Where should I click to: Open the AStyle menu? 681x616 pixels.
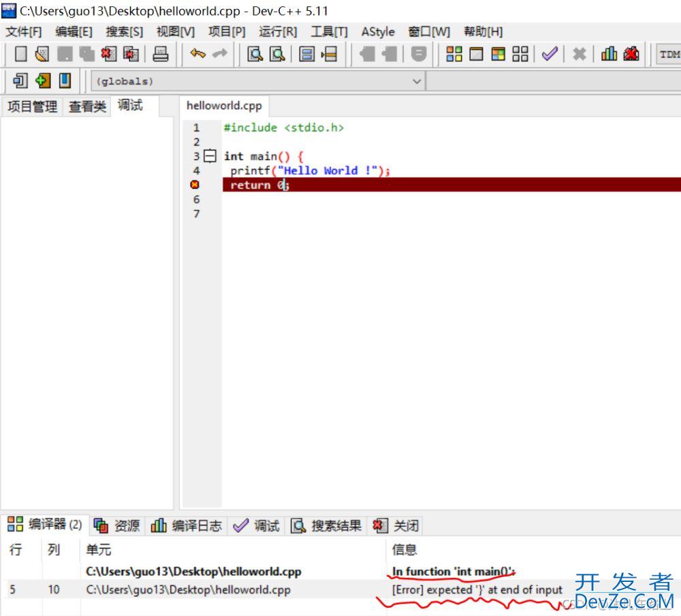[x=378, y=32]
